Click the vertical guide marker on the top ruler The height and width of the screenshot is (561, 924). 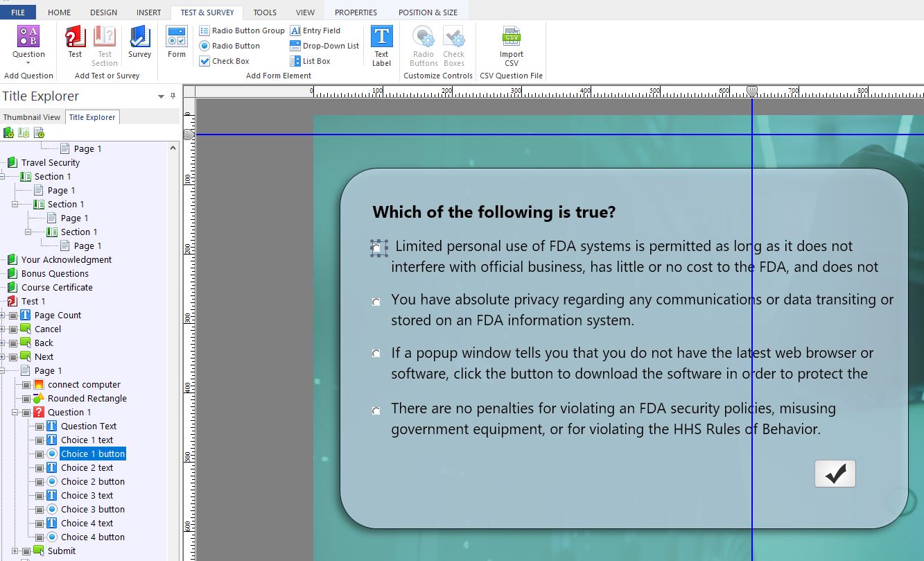coord(752,91)
